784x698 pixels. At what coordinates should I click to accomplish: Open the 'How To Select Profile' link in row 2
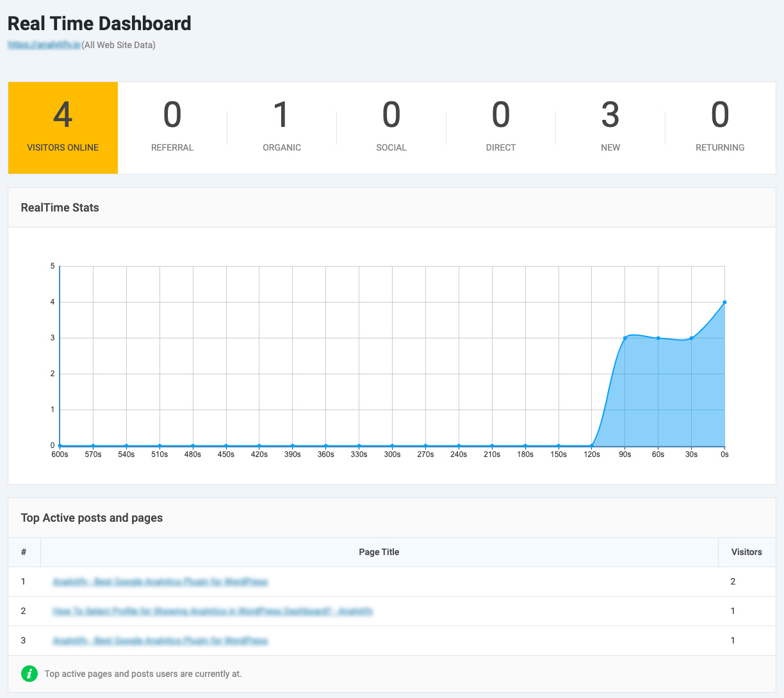[x=213, y=611]
